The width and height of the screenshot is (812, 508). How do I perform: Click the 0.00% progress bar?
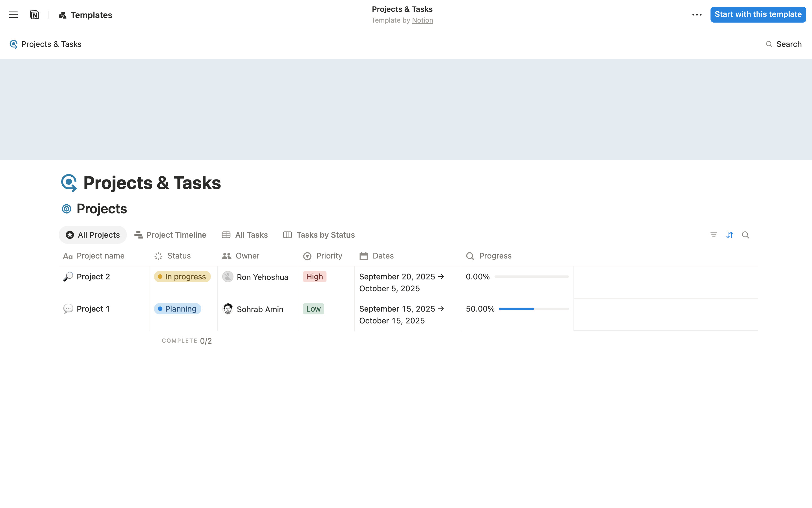(531, 277)
